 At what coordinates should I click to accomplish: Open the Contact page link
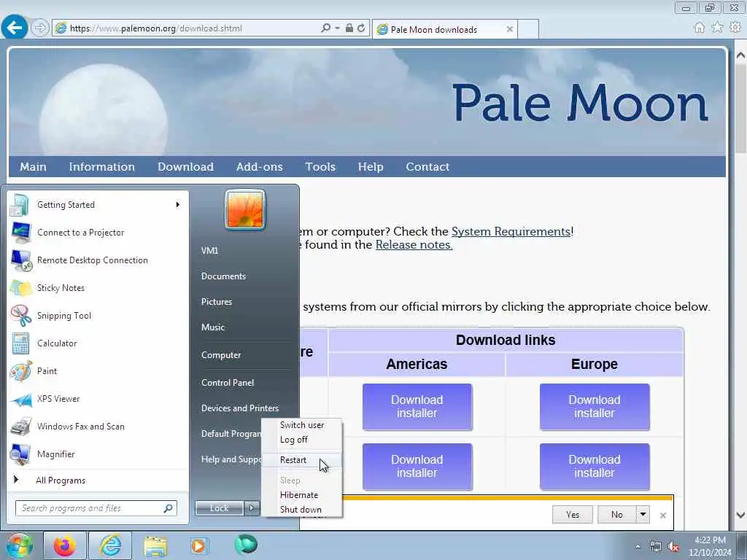click(427, 167)
